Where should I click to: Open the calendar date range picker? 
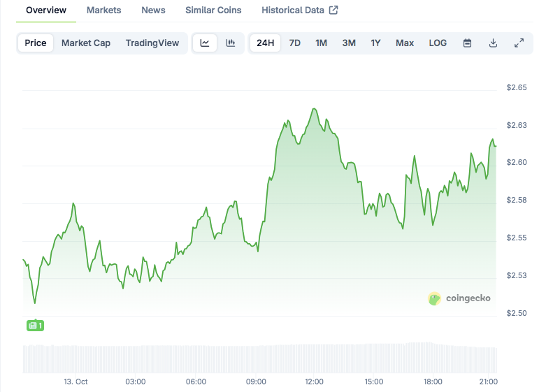pos(467,43)
